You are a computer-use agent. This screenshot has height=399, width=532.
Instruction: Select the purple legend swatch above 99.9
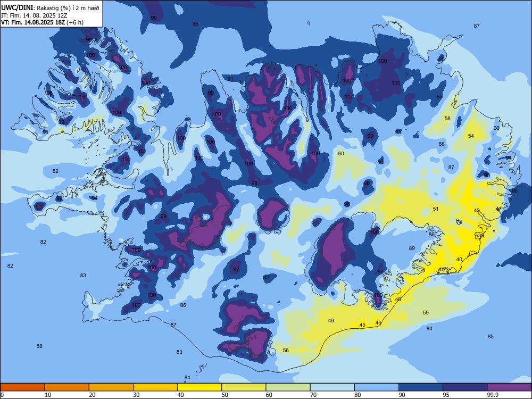click(x=509, y=387)
